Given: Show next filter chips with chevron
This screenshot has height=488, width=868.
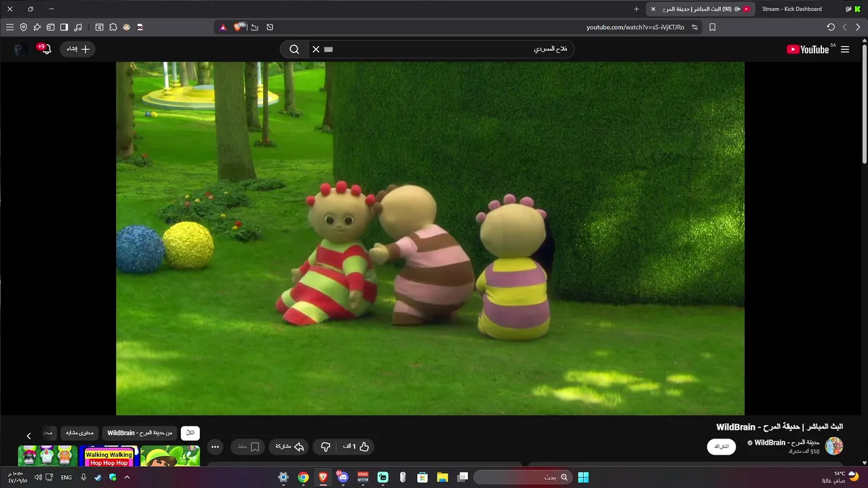Looking at the screenshot, I should click(28, 436).
